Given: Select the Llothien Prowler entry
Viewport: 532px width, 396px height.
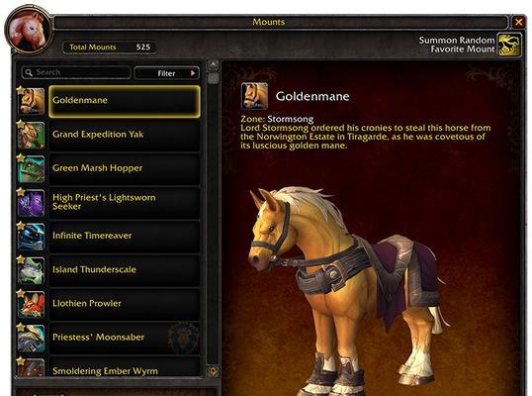Looking at the screenshot, I should click(125, 304).
